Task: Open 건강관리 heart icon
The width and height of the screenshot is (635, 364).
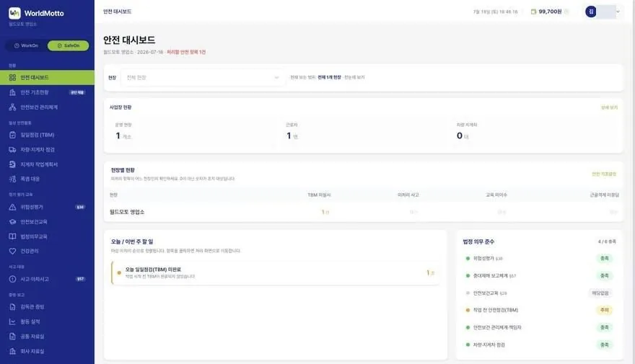Action: click(12, 251)
